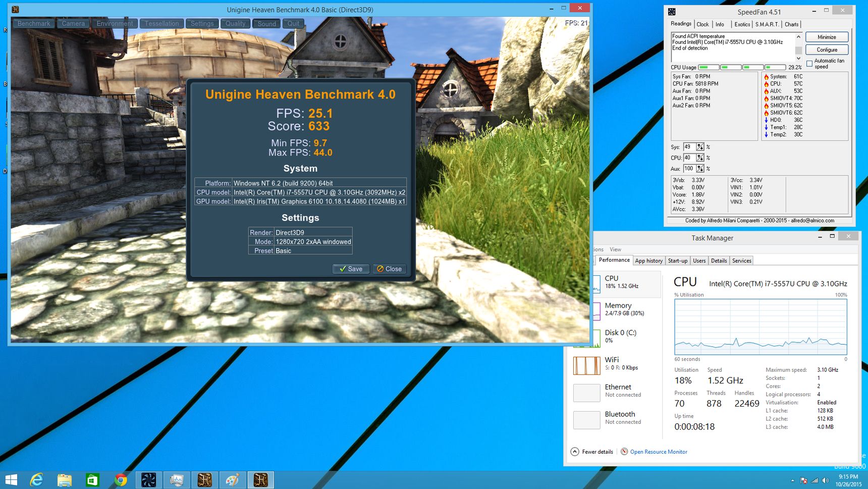Image resolution: width=868 pixels, height=489 pixels.
Task: Switch to SpeedFan Charts tab
Action: coord(791,24)
